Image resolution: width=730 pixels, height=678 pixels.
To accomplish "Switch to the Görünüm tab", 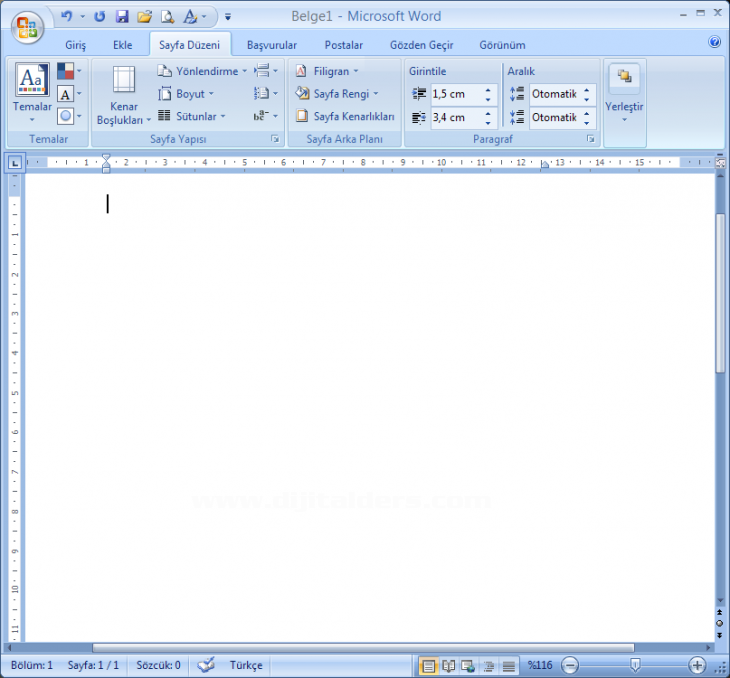I will point(502,45).
